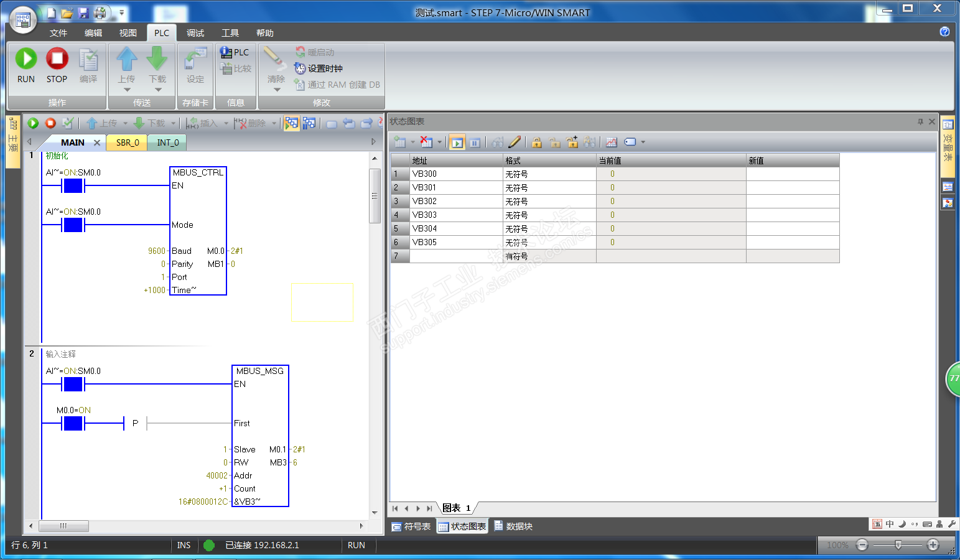Image resolution: width=960 pixels, height=560 pixels.
Task: Click the blue 上传 upload arrow in ribbon
Action: (127, 59)
